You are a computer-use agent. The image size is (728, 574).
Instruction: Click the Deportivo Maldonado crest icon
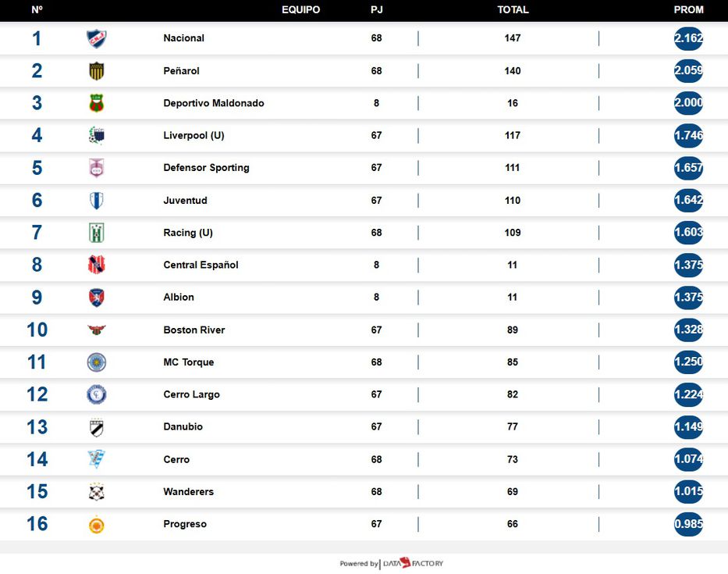click(96, 103)
